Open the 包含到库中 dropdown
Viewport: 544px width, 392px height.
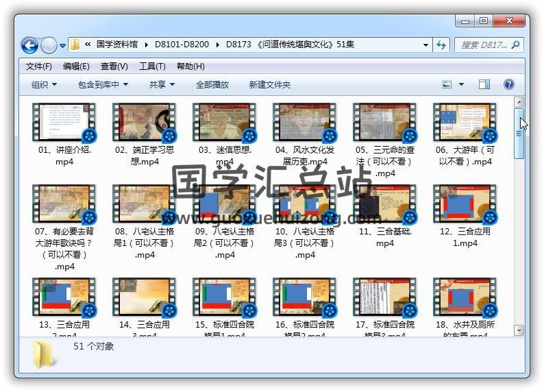[103, 85]
